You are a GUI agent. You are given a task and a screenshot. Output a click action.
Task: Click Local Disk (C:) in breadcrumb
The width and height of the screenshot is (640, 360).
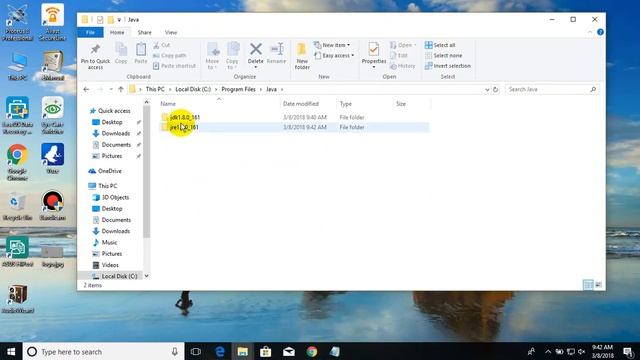pos(193,89)
